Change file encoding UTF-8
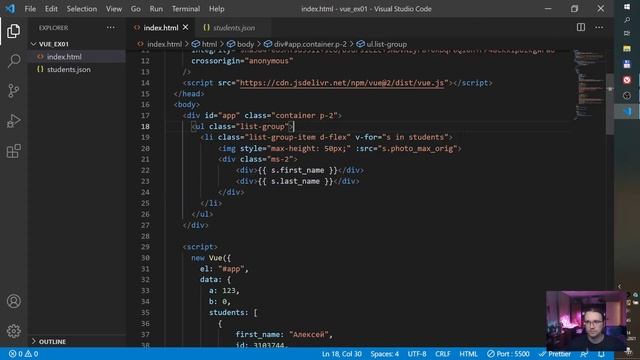This screenshot has width=640, height=360. point(417,354)
